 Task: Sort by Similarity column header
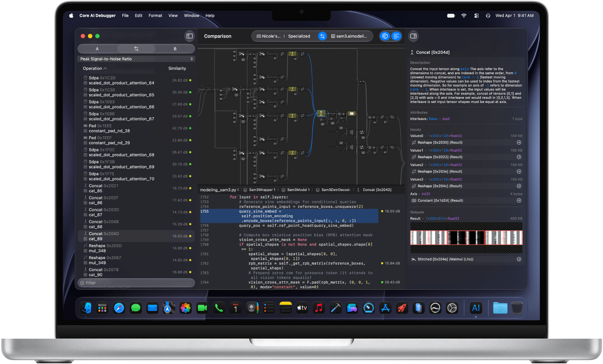point(177,68)
